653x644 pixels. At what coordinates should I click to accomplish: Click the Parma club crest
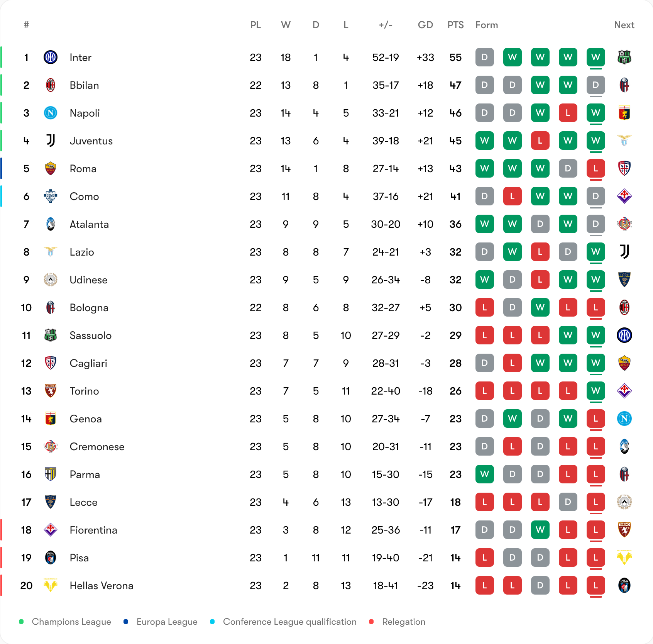51,475
